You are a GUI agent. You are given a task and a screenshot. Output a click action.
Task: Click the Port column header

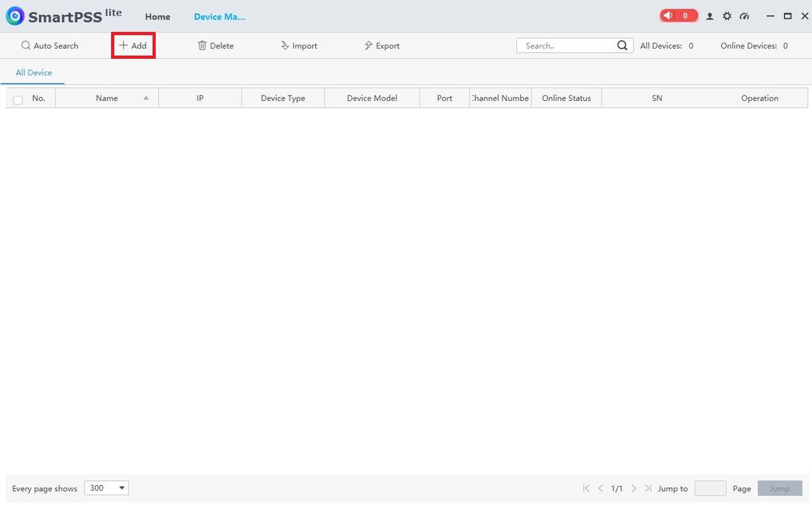pos(445,98)
